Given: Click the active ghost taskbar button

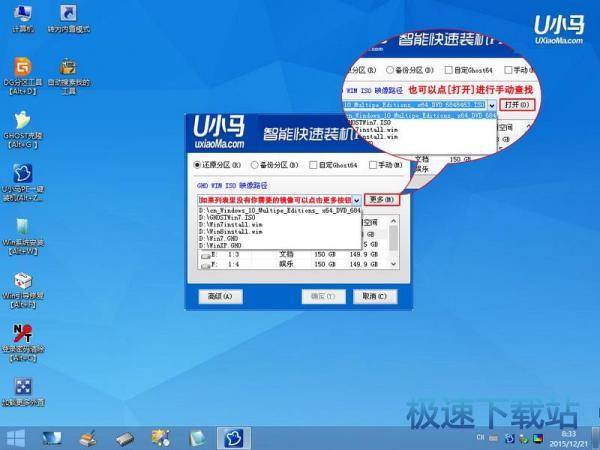Looking at the screenshot, I should tap(234, 439).
